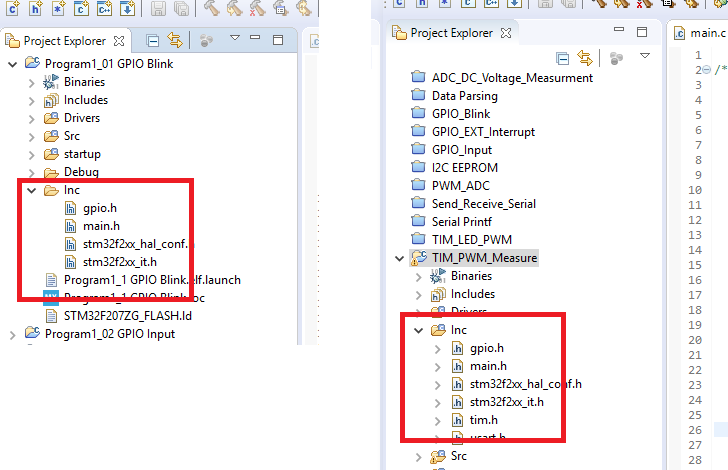Screen dimensions: 728x470
Task: Maximize the right window Project Explorer panel
Action: tap(642, 32)
